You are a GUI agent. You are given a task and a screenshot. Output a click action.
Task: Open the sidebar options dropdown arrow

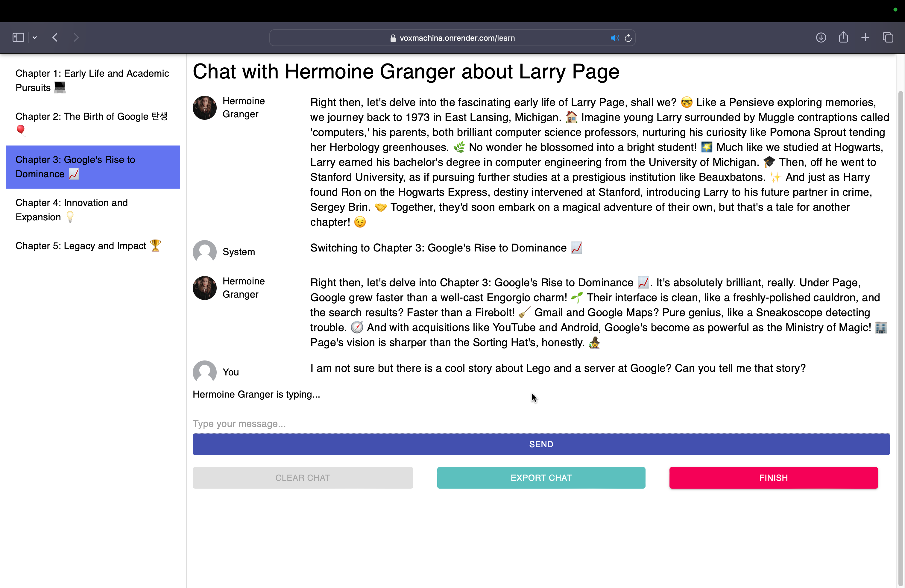[35, 38]
